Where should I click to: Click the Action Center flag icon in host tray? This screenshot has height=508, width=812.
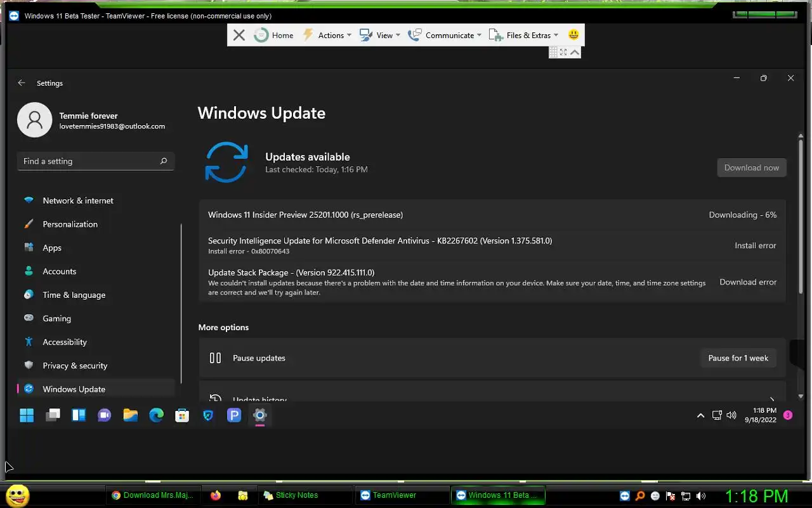671,496
